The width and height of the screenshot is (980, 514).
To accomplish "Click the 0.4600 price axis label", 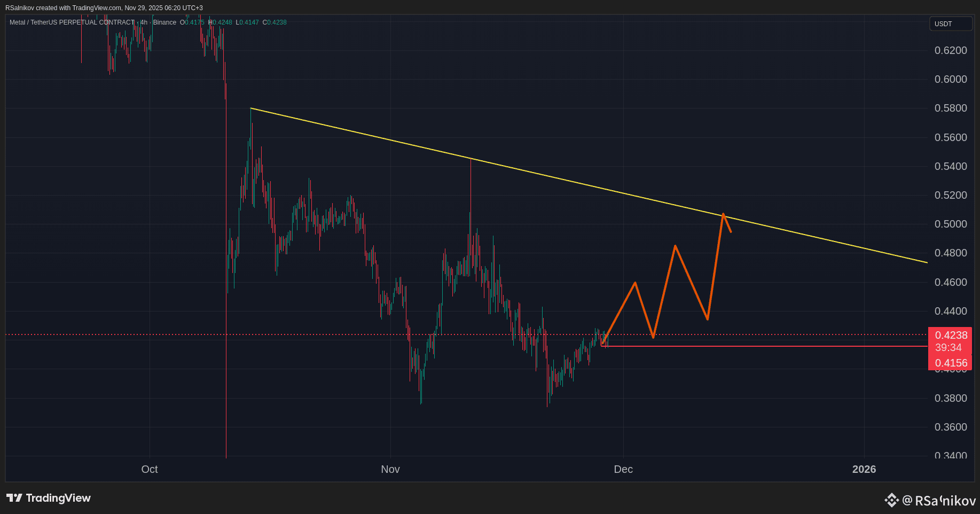I will 951,282.
